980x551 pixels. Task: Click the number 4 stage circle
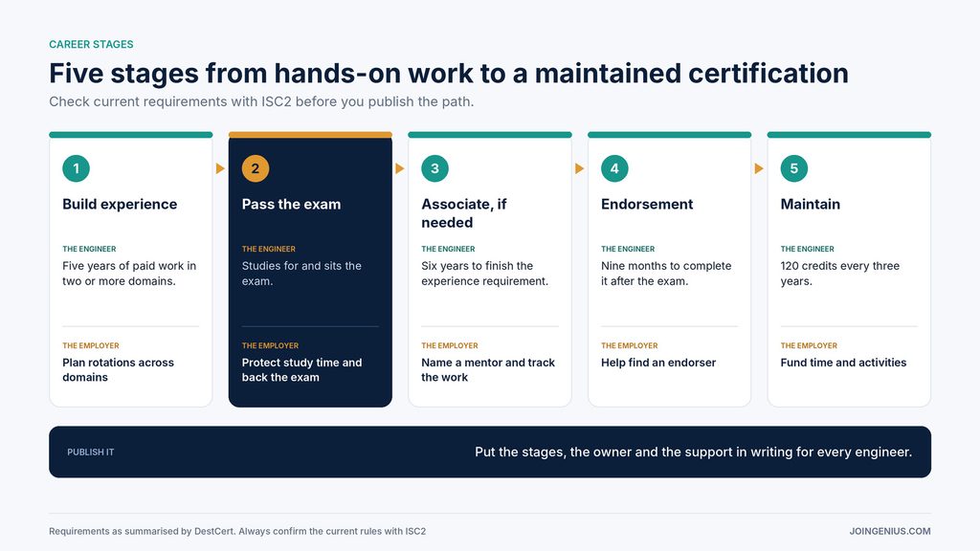(x=614, y=168)
